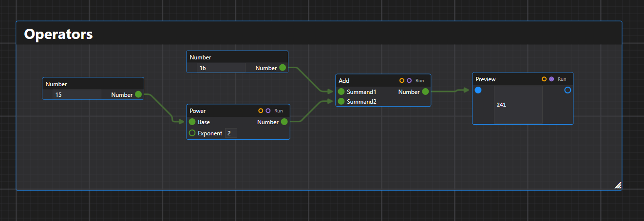Click the Number output port of the 15 node
The height and width of the screenshot is (221, 644).
(138, 94)
